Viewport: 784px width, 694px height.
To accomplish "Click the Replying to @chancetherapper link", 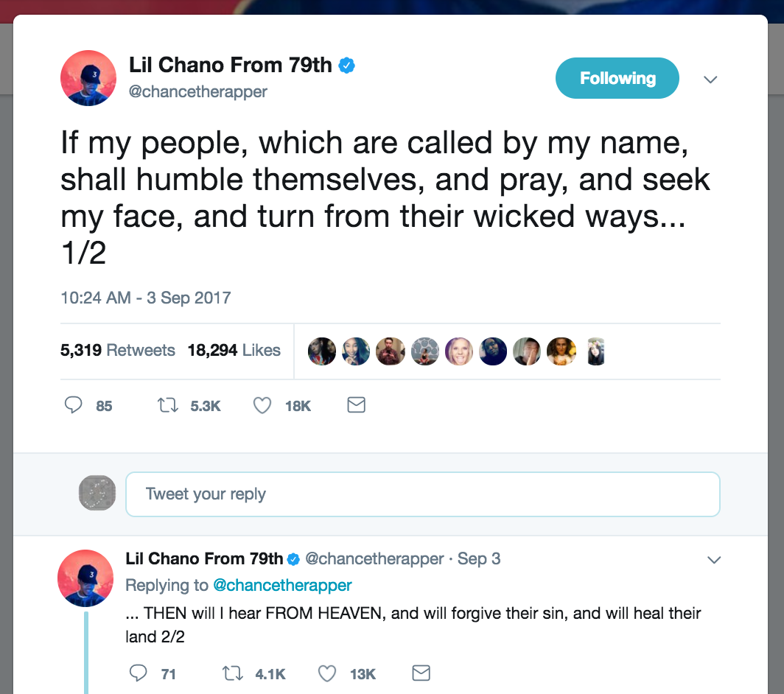I will (x=282, y=585).
